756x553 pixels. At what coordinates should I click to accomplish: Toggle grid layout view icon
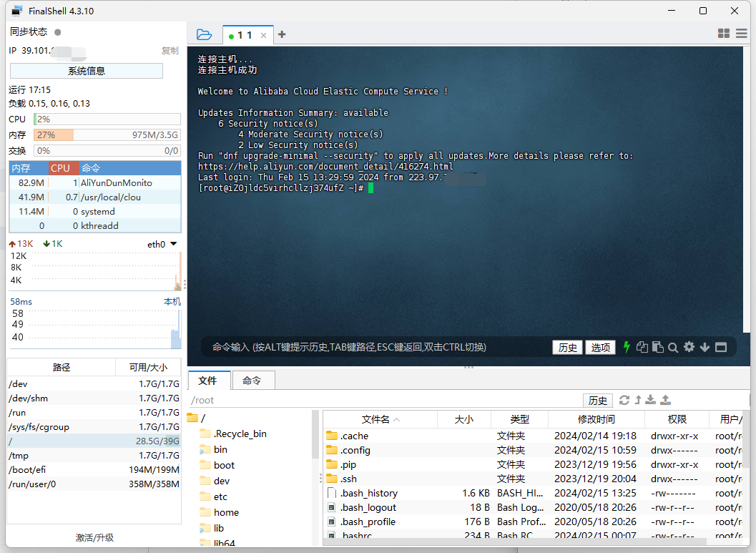click(x=723, y=34)
